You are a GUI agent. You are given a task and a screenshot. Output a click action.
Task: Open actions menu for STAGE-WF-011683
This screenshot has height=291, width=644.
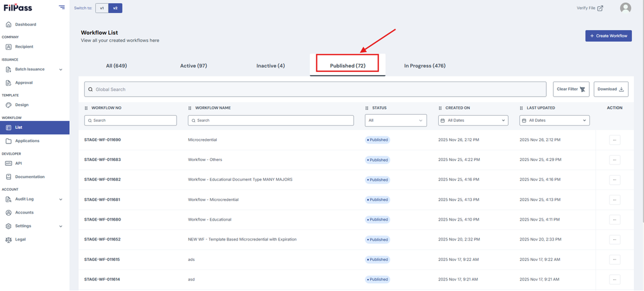(614, 160)
